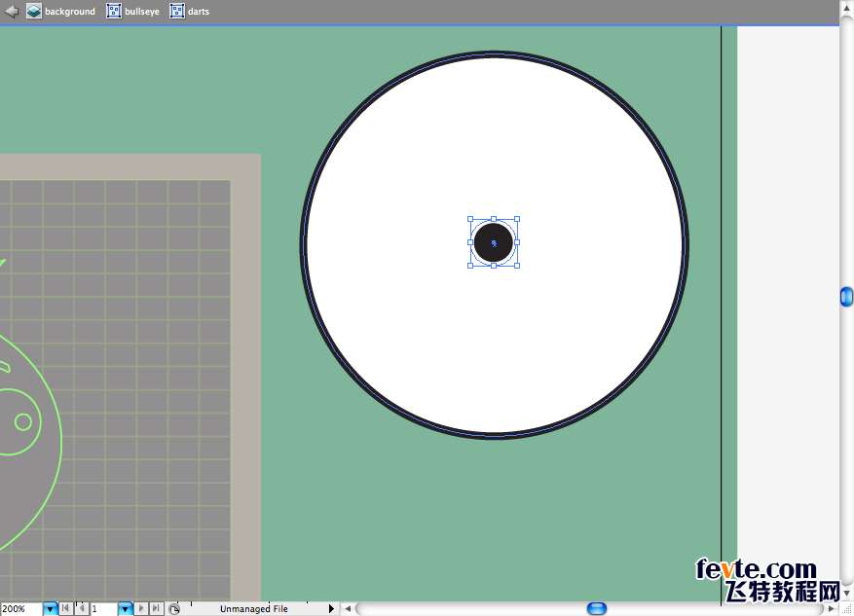The width and height of the screenshot is (854, 616).
Task: Expand the status bar options arrow
Action: 331,609
